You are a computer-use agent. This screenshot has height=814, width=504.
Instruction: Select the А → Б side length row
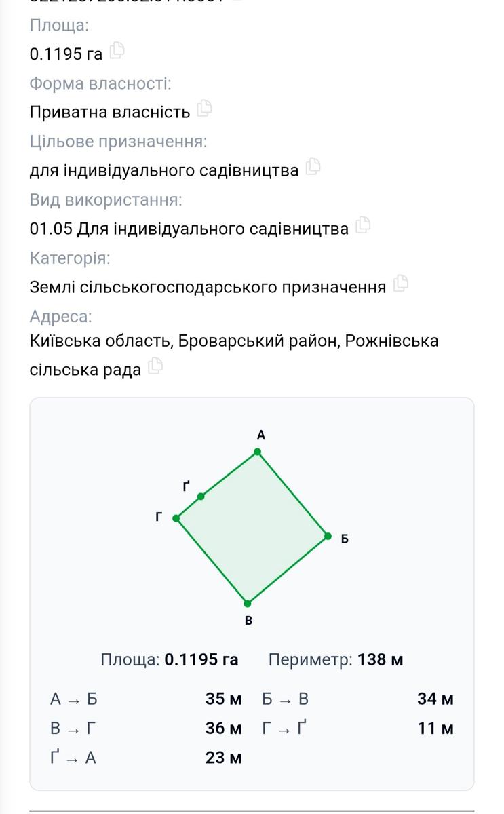(146, 699)
